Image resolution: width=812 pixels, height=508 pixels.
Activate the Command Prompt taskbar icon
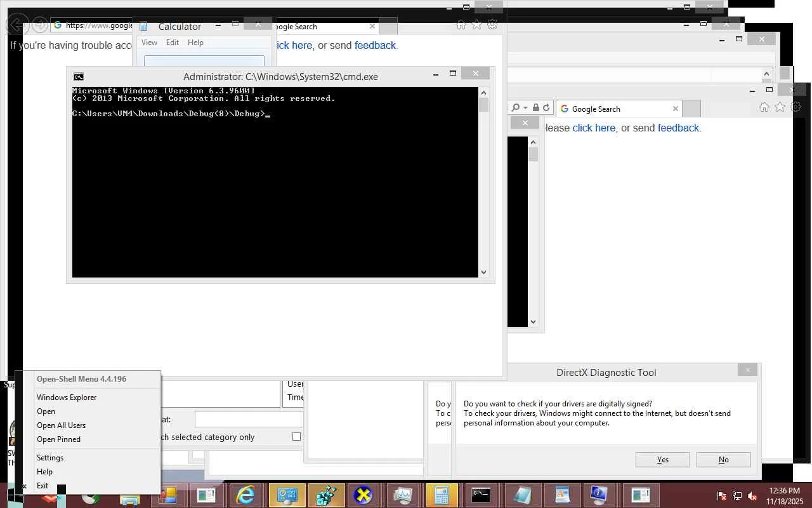(481, 495)
